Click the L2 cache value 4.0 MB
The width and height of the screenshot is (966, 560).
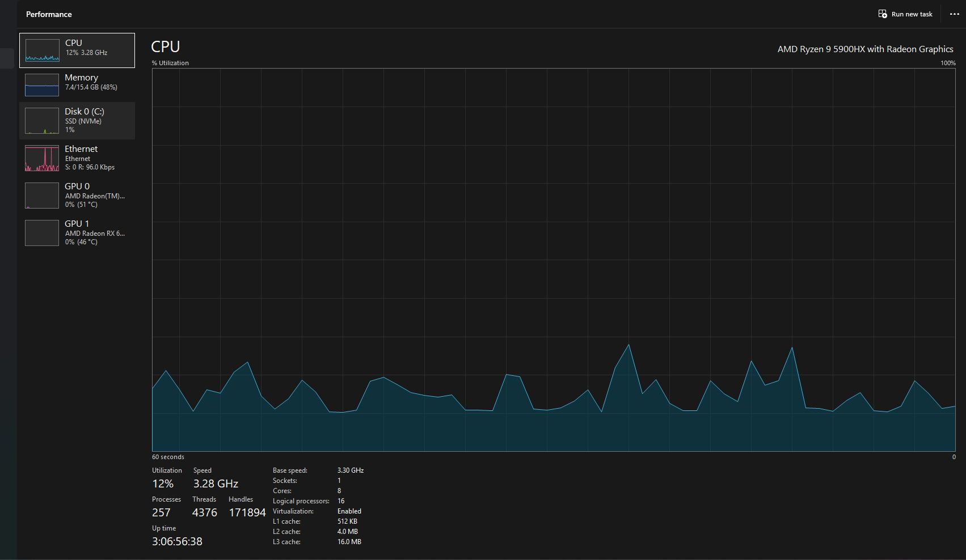coord(348,532)
